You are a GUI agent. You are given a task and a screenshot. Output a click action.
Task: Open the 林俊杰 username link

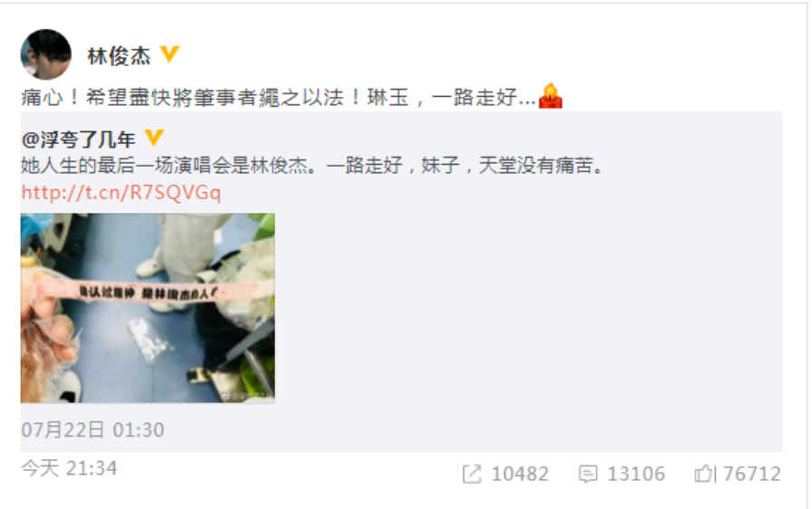(119, 56)
